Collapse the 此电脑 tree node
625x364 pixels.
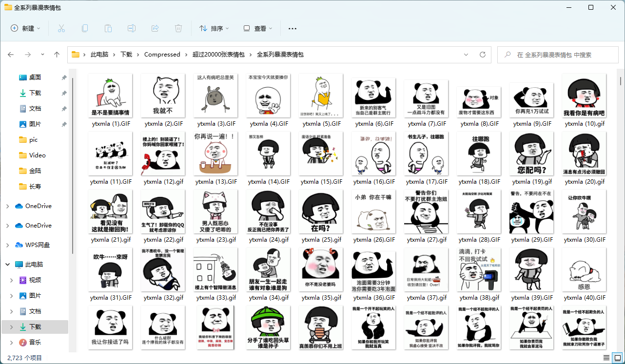[x=7, y=265]
